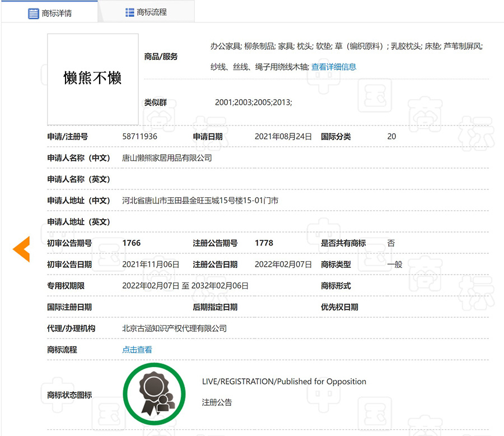This screenshot has height=436, width=504.
Task: Click the 注册公告 status label
Action: point(217,402)
